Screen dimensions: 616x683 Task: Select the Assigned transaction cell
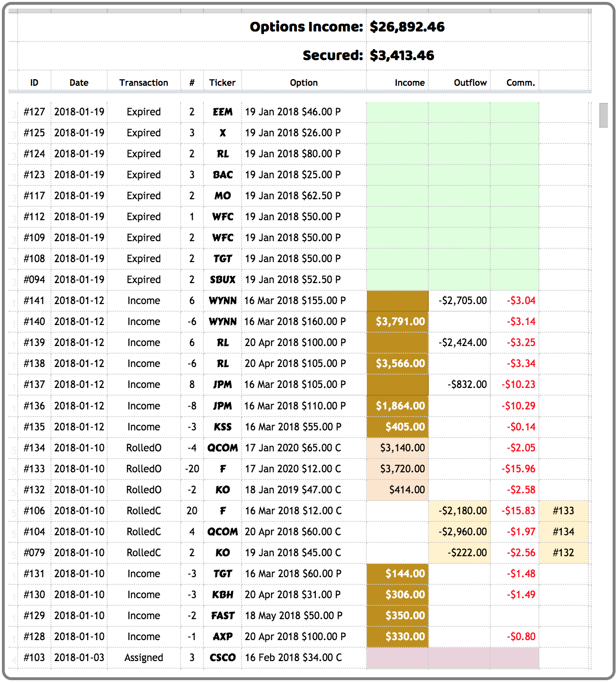144,658
